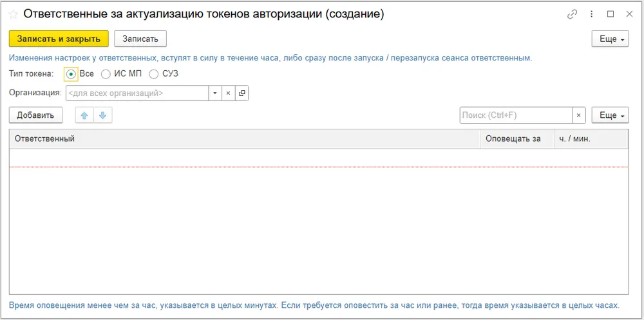This screenshot has height=320, width=644.
Task: Focus the Организация input field
Action: [137, 93]
